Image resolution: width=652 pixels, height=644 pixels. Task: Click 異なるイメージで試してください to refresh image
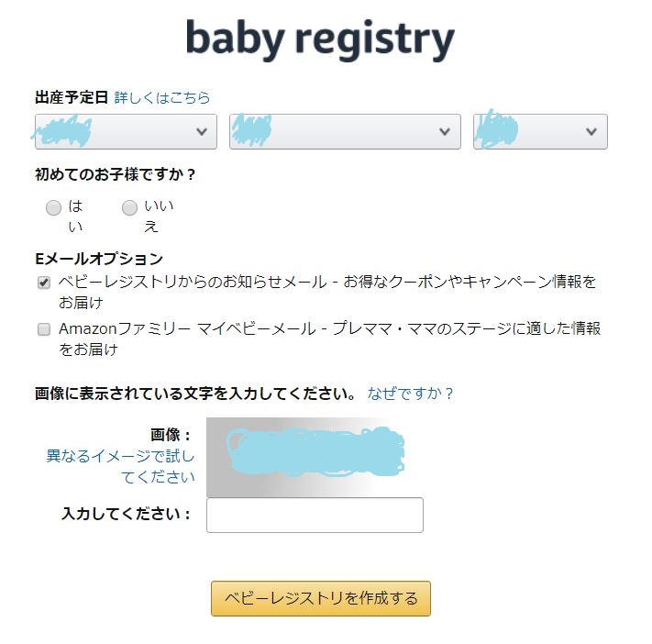(x=120, y=466)
